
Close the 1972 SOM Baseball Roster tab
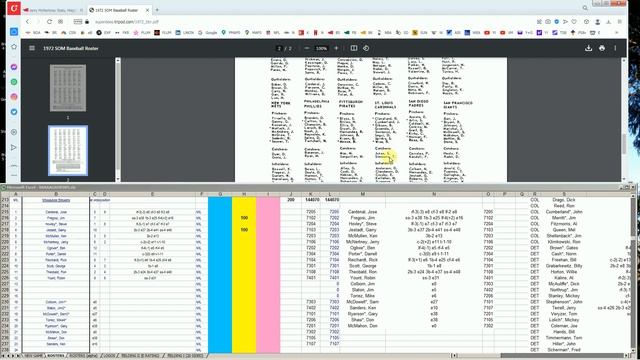(147, 10)
